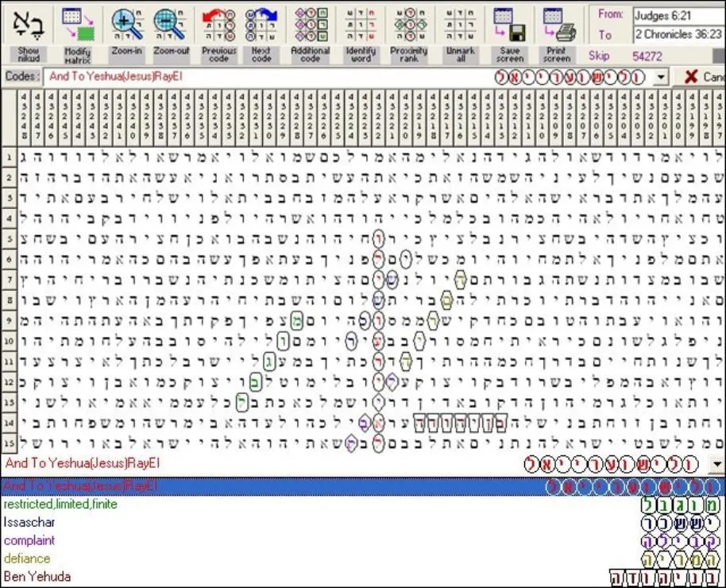Click the 'And To Yeshua(Jesus)RayEl' label below the matrix
The image size is (726, 588).
[x=83, y=463]
